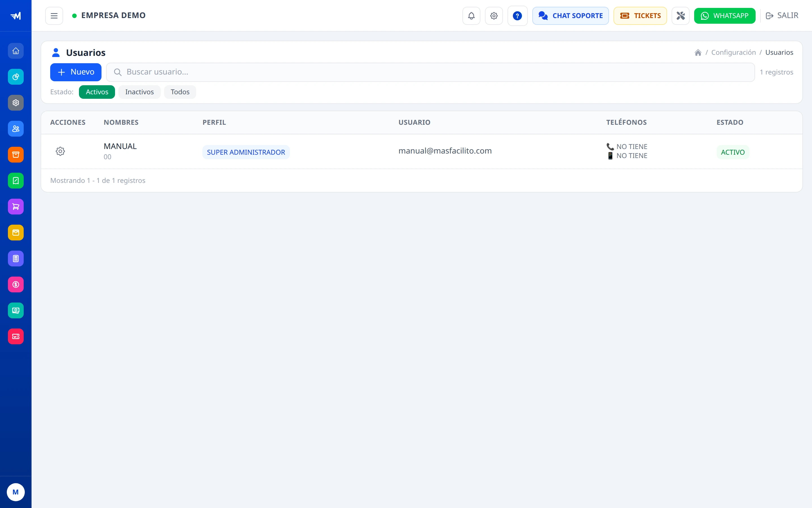Click the M avatar at sidebar bottom
The width and height of the screenshot is (812, 508).
pos(16,492)
